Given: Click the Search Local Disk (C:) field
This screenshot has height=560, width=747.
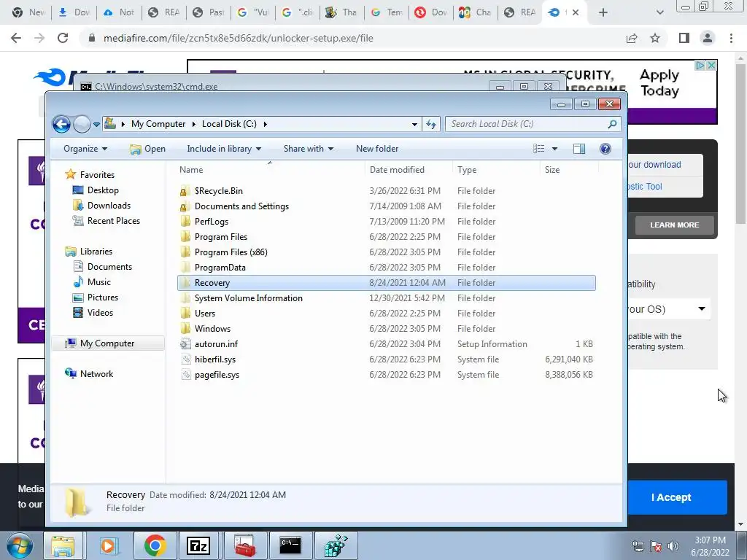Looking at the screenshot, I should (x=533, y=124).
